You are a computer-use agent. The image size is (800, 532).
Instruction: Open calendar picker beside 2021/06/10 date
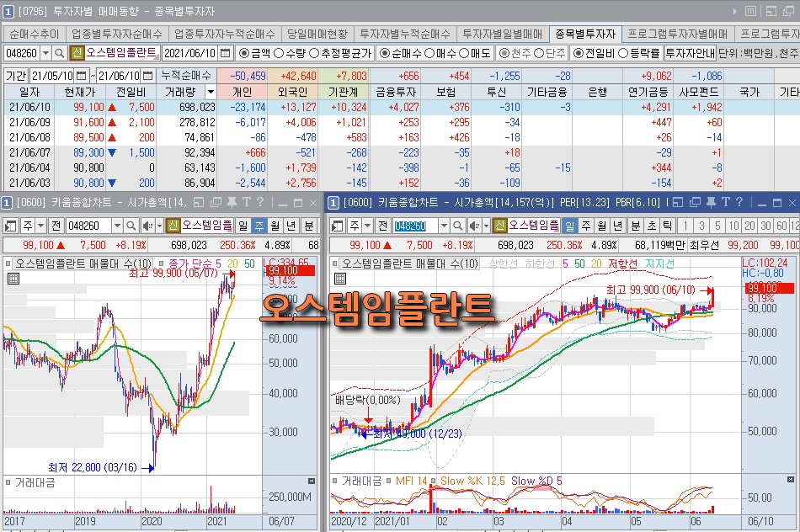[226, 53]
